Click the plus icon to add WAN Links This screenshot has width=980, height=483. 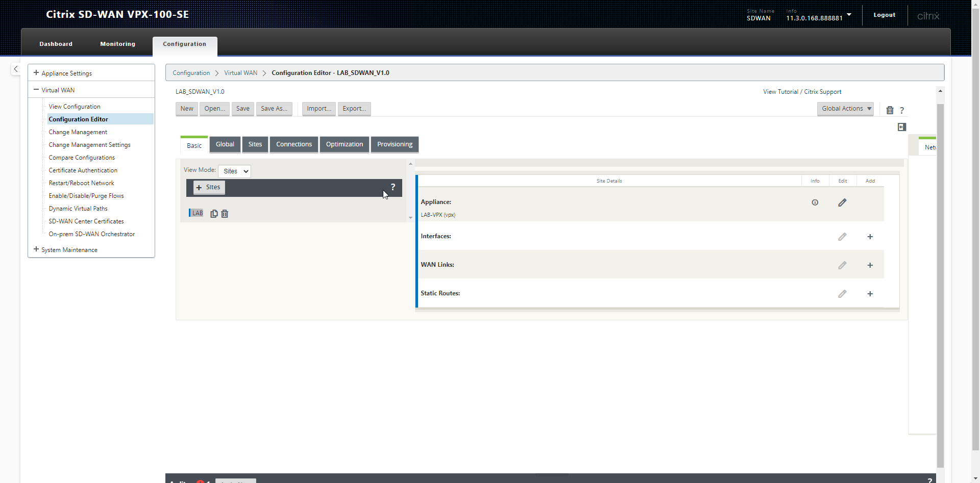pyautogui.click(x=870, y=265)
